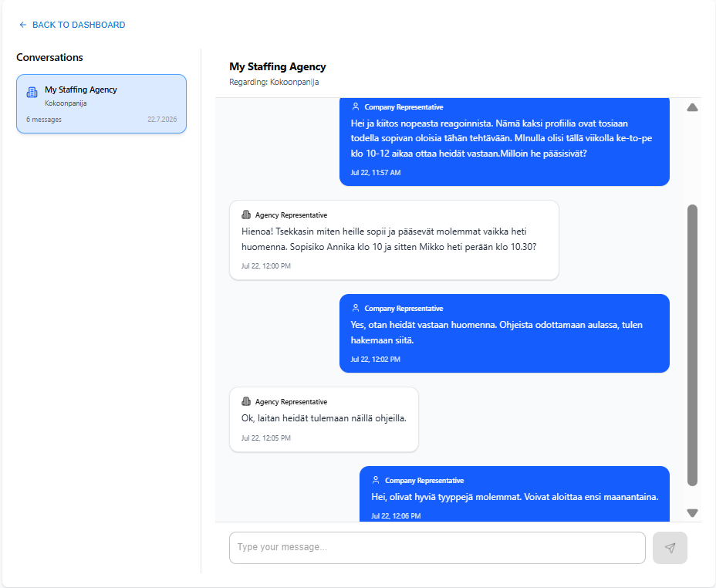Focus the Type your message input field

click(437, 547)
